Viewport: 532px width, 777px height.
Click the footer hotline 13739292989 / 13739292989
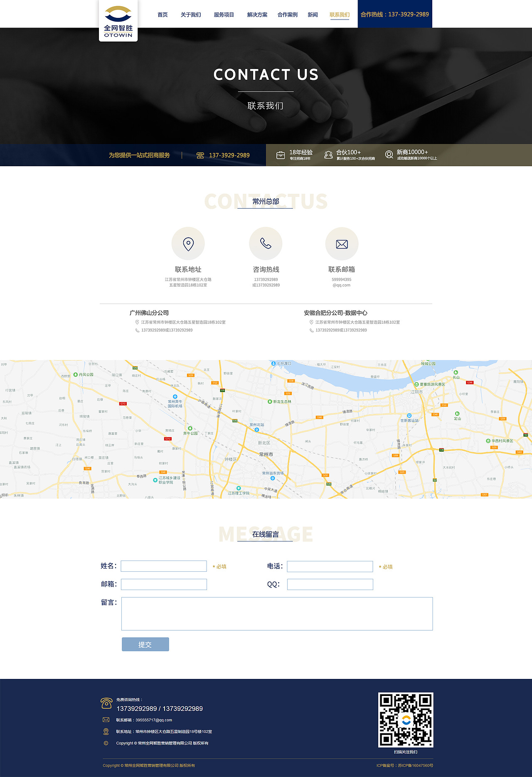160,709
